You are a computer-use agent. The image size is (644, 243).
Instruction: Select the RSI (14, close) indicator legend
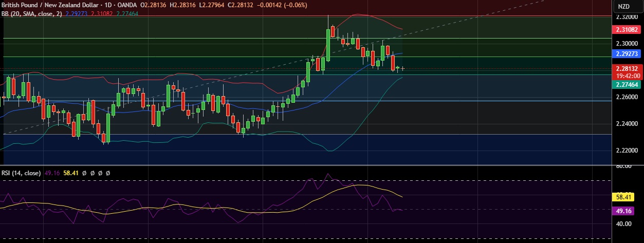click(22, 174)
